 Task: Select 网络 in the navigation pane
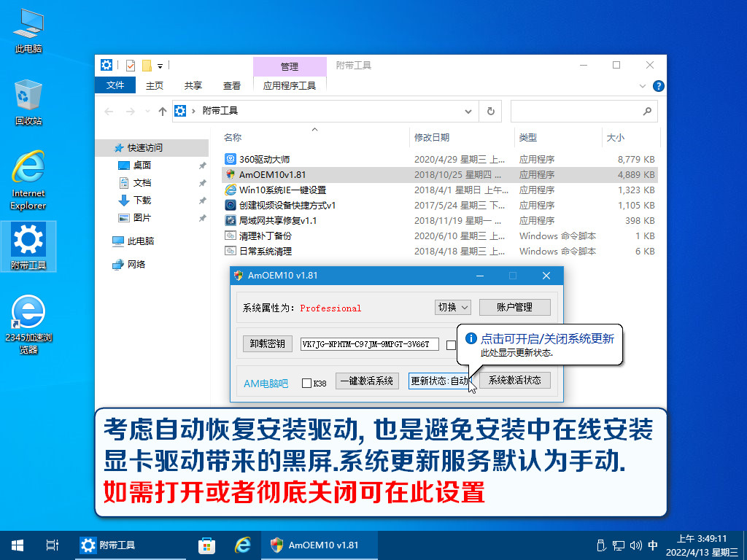pos(128,264)
